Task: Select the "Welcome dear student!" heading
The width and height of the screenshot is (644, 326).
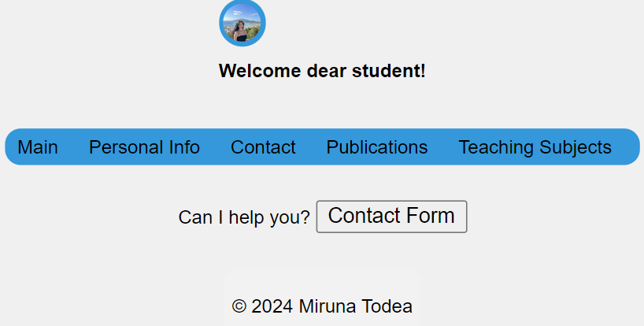Action: (322, 71)
